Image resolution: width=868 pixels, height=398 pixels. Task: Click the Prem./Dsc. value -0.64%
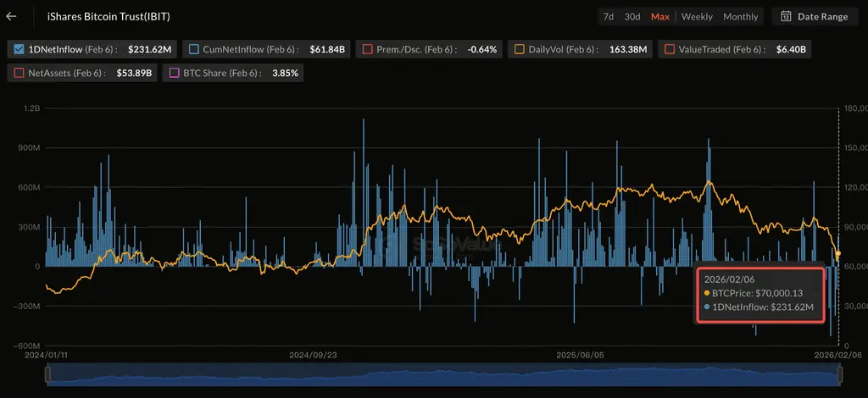pos(482,49)
